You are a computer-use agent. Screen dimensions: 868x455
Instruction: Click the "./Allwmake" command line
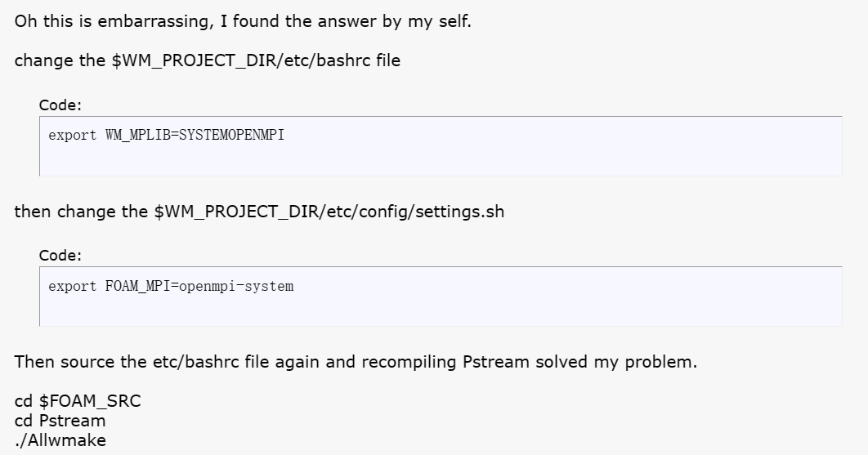click(x=60, y=440)
